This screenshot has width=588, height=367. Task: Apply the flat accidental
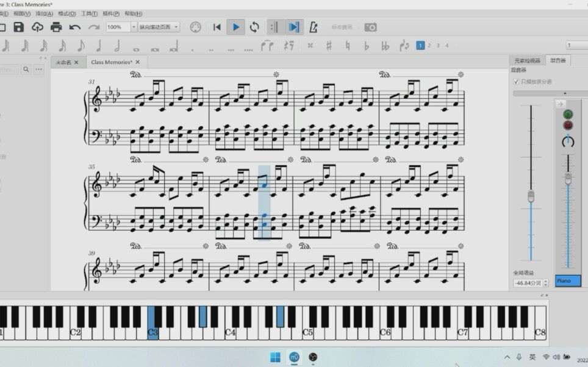[x=367, y=46]
